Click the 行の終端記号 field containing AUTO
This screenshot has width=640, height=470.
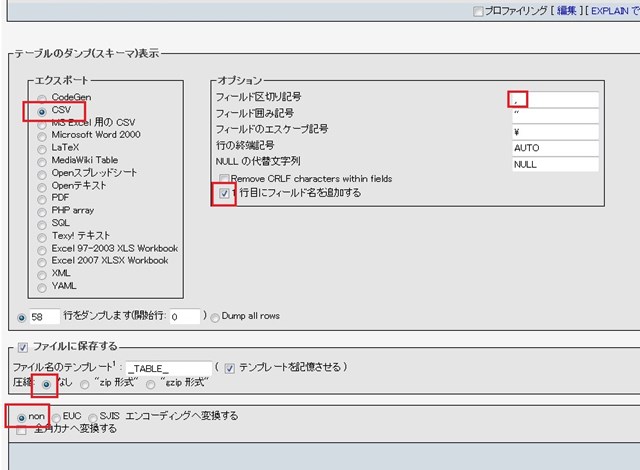(x=554, y=147)
